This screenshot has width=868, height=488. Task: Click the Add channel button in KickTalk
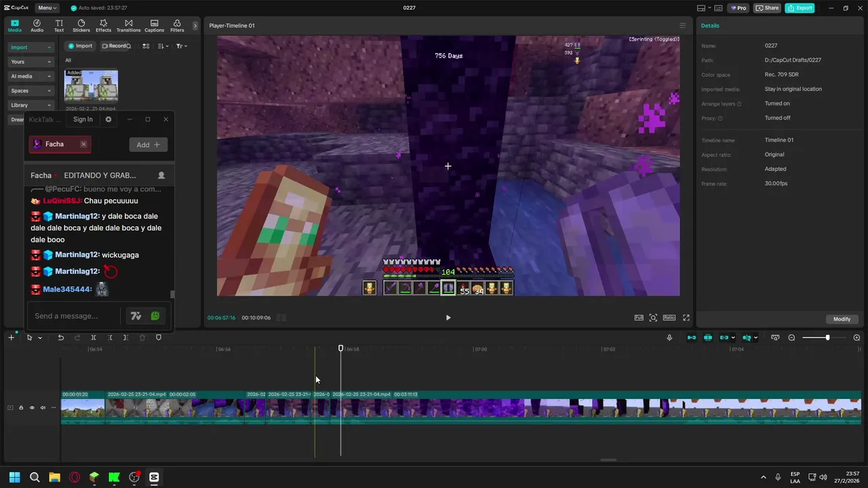(148, 144)
